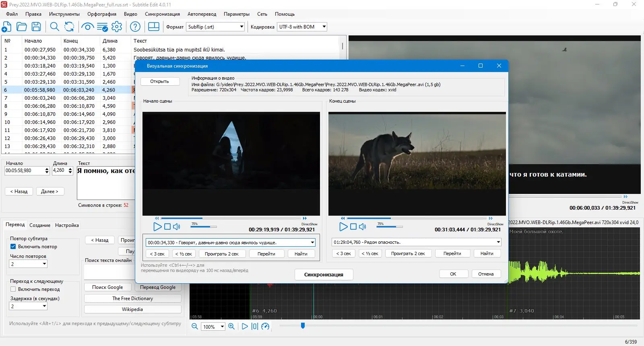Open Replace using the circular arrows icon

[x=69, y=27]
